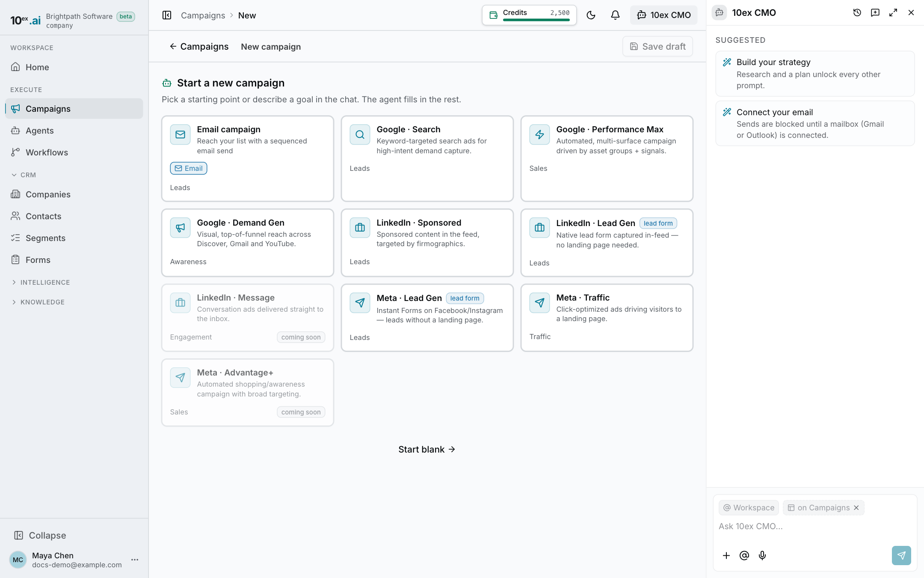Image resolution: width=924 pixels, height=578 pixels.
Task: Open Maya Chen account options ellipsis
Action: pyautogui.click(x=135, y=560)
